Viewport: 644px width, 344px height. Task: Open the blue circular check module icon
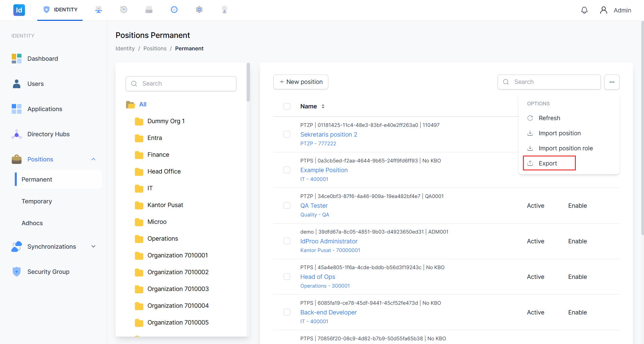[x=174, y=10]
